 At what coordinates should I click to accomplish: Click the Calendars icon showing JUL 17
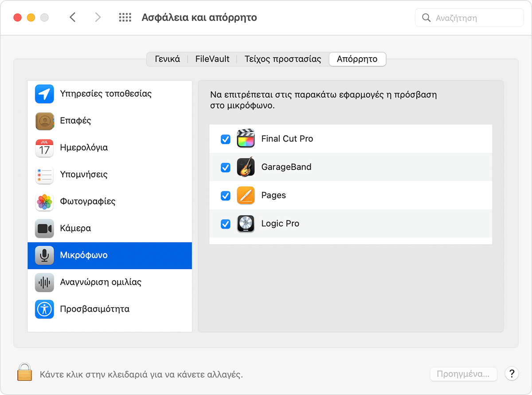pos(44,147)
